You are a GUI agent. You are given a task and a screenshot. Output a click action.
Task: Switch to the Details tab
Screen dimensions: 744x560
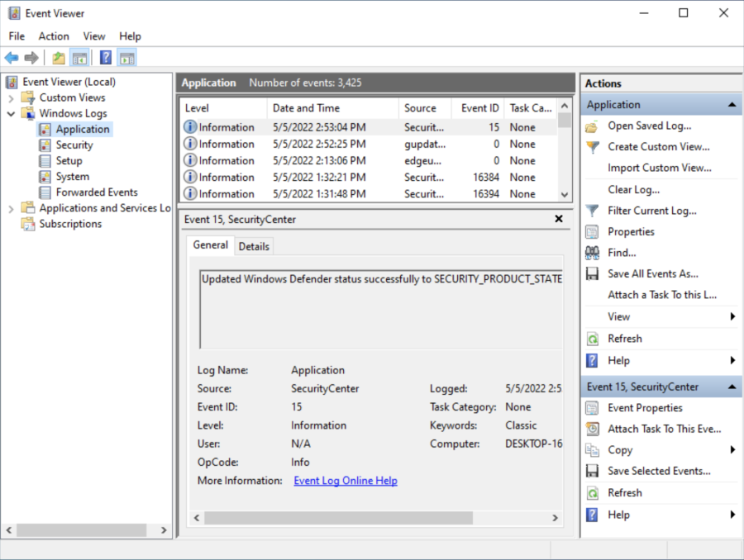pos(254,246)
